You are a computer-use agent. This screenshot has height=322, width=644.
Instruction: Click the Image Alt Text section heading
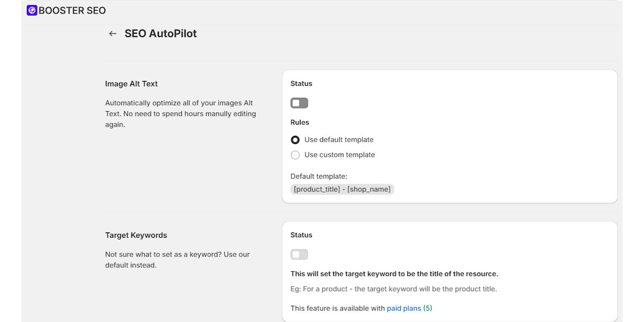click(131, 84)
